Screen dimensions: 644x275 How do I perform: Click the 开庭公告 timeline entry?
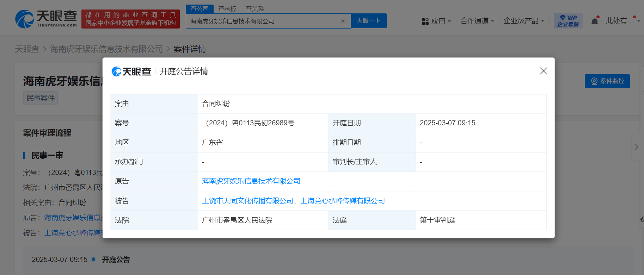point(116,260)
